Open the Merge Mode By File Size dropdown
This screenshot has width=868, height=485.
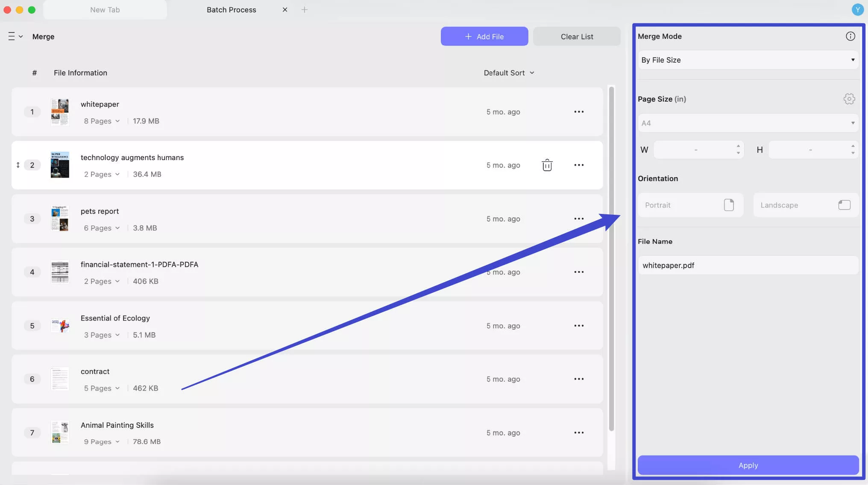point(748,60)
